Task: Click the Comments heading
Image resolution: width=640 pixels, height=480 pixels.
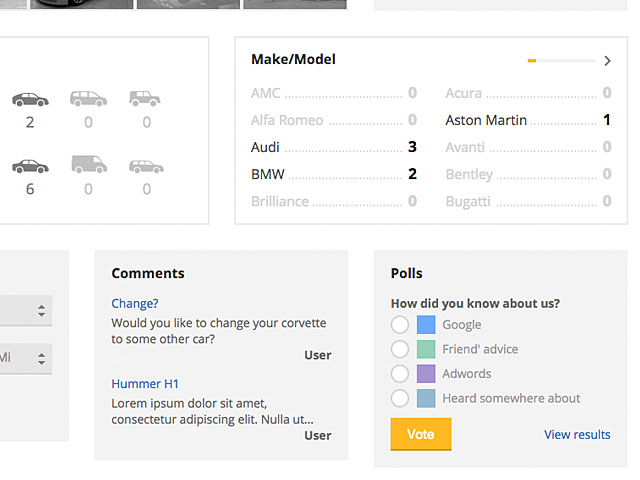Action: tap(148, 273)
